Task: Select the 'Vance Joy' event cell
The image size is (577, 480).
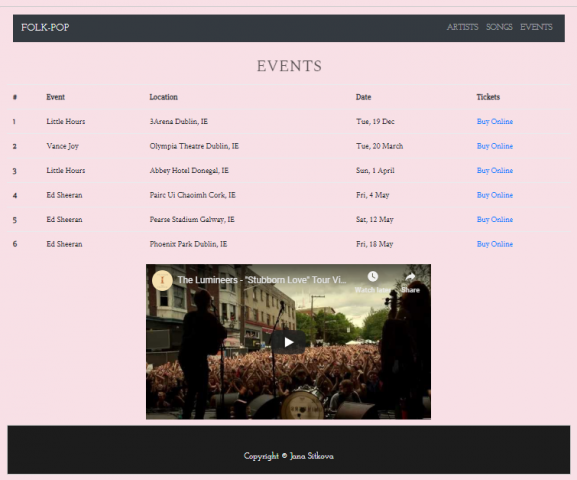Action: coord(63,146)
